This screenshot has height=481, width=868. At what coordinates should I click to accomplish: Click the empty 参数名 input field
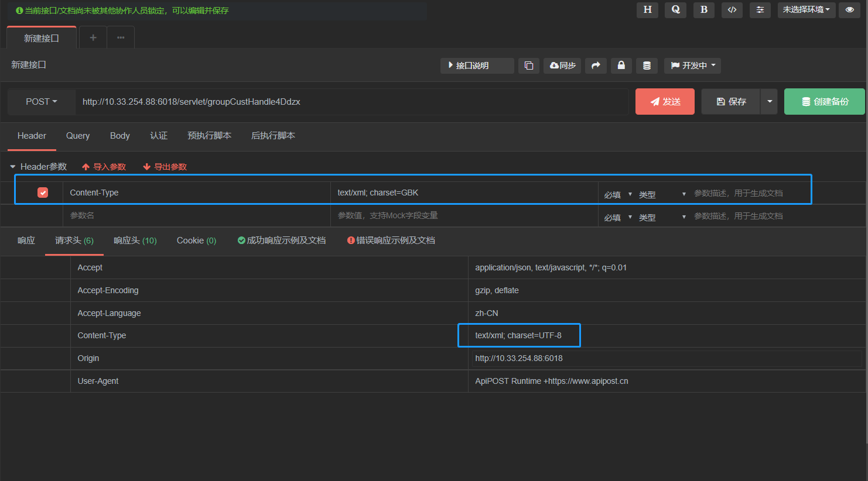coord(196,215)
